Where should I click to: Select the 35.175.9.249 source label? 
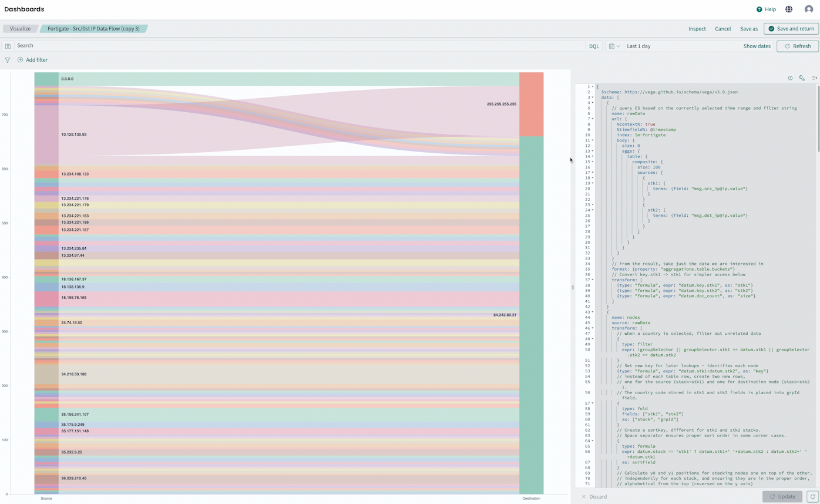[x=73, y=425]
